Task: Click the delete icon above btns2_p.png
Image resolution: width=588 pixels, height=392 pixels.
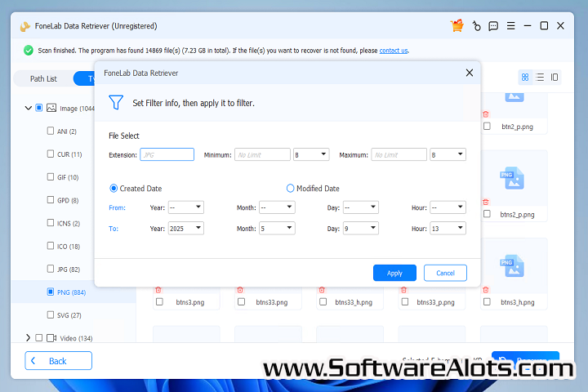Action: [486, 203]
